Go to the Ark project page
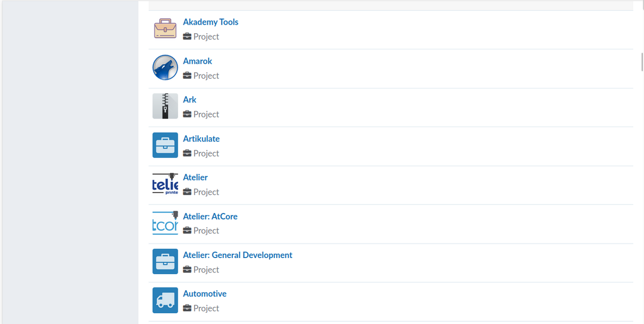The height and width of the screenshot is (324, 644). pos(189,100)
